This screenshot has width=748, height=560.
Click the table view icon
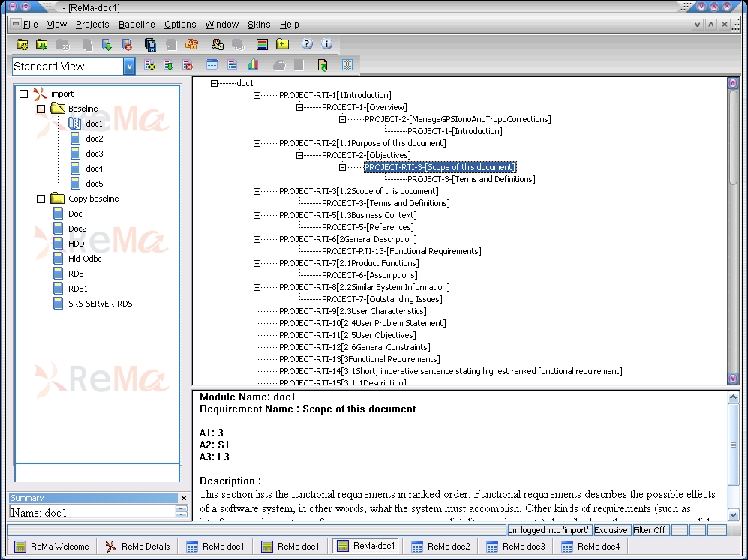click(x=212, y=64)
